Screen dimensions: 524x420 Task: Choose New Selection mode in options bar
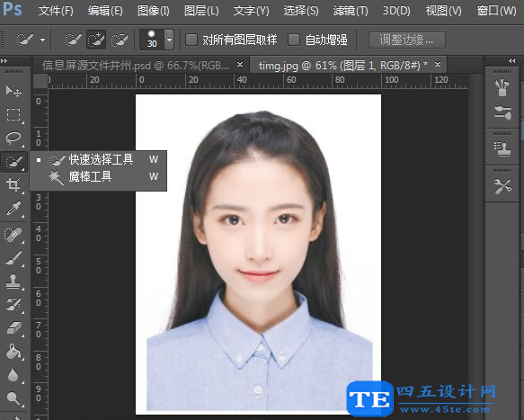click(73, 40)
